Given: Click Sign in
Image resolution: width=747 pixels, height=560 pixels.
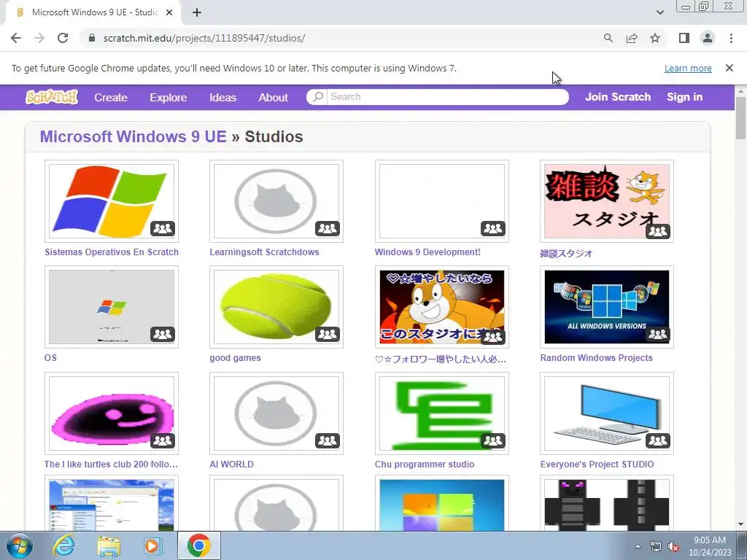Looking at the screenshot, I should coord(684,97).
